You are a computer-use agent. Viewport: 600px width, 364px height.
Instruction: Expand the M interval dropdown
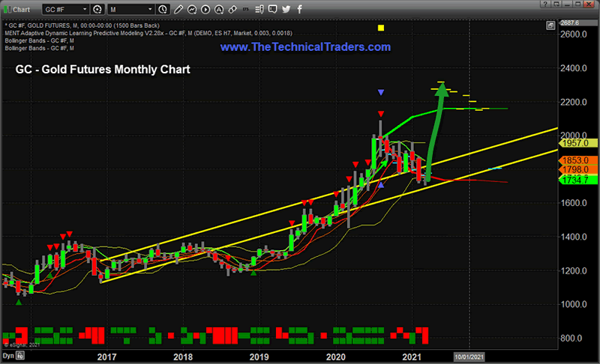[130, 10]
